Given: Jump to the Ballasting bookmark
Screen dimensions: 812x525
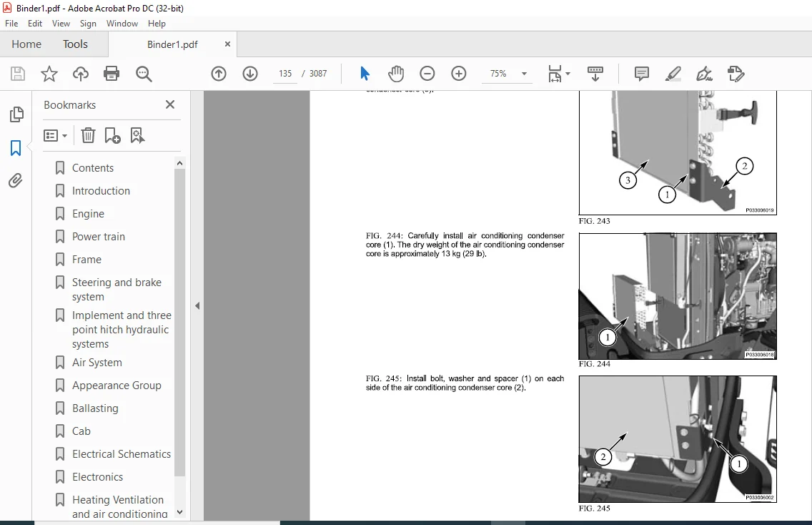Looking at the screenshot, I should [x=95, y=408].
